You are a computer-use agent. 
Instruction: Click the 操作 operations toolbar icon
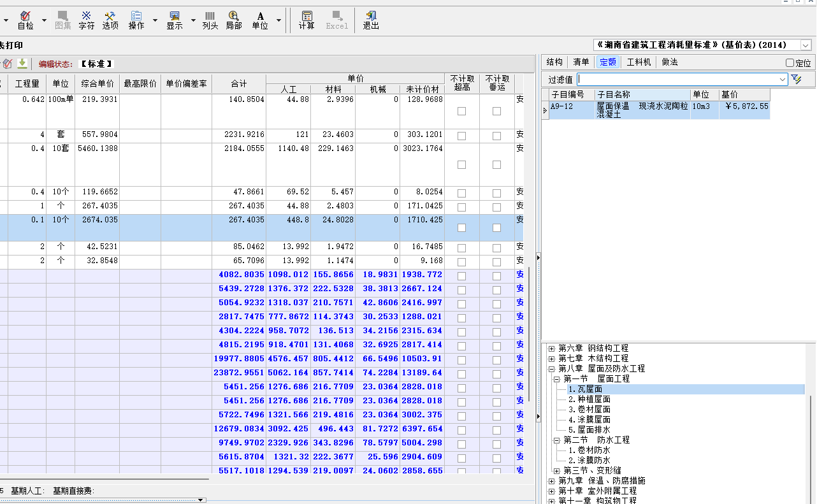click(x=136, y=20)
